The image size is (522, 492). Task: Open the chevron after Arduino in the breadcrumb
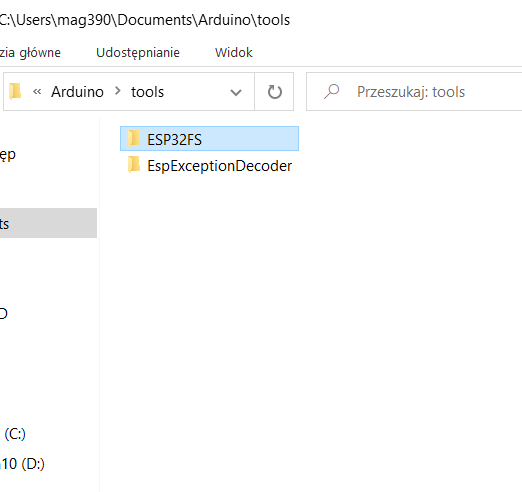pos(117,91)
